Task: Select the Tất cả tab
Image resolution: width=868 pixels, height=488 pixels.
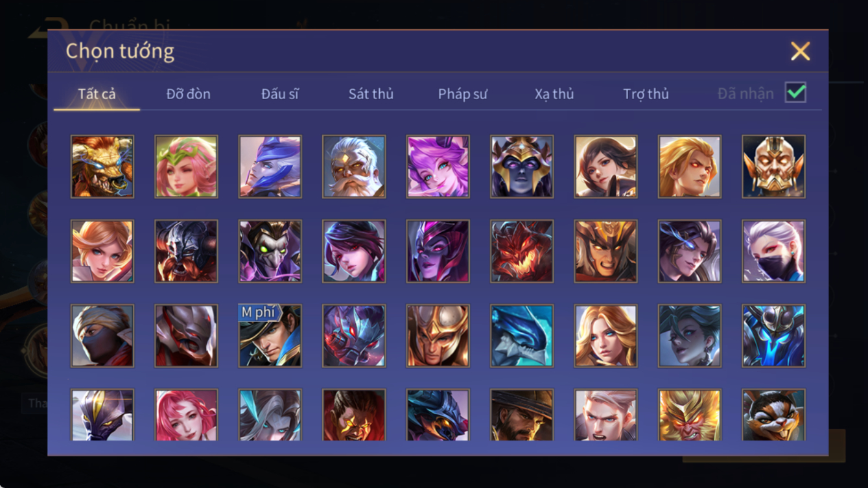Action: [x=97, y=94]
